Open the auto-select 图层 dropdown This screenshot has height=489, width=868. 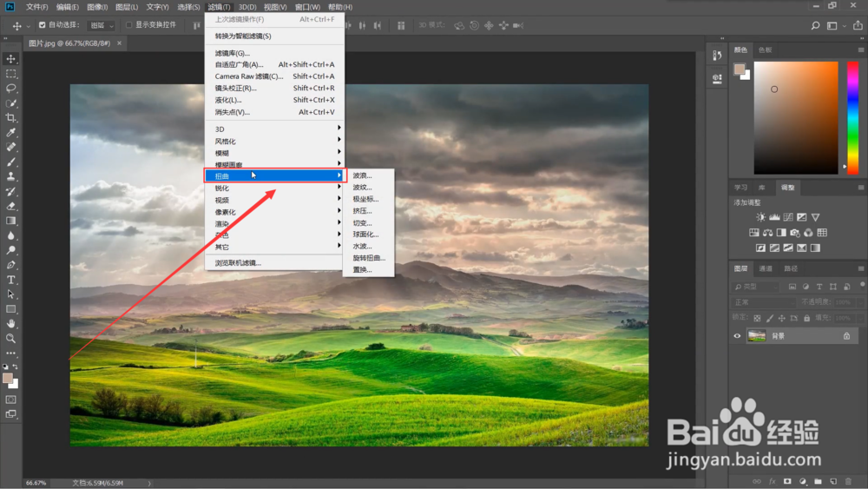point(102,25)
